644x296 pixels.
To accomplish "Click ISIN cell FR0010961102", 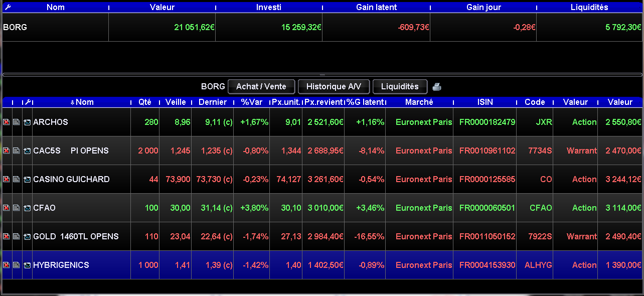I will 487,151.
